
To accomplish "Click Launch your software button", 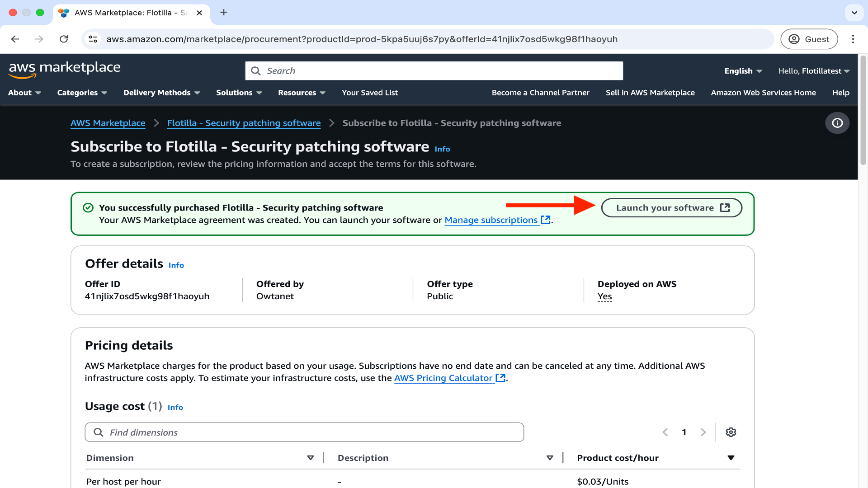I will pyautogui.click(x=671, y=208).
